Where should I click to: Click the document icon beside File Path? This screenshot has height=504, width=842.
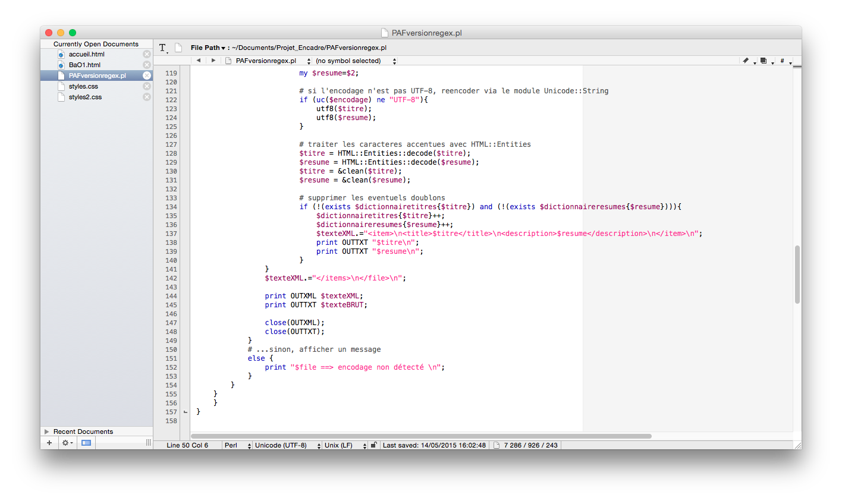click(x=178, y=48)
